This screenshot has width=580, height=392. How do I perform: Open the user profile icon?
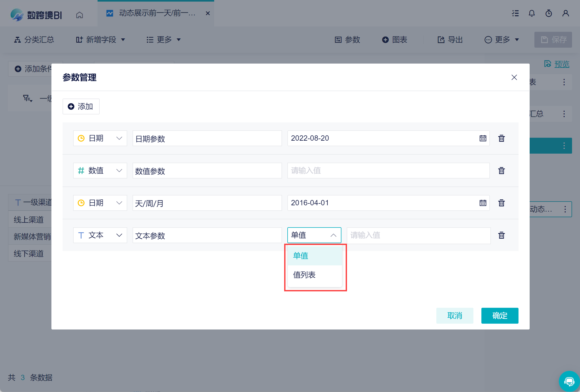pos(565,13)
